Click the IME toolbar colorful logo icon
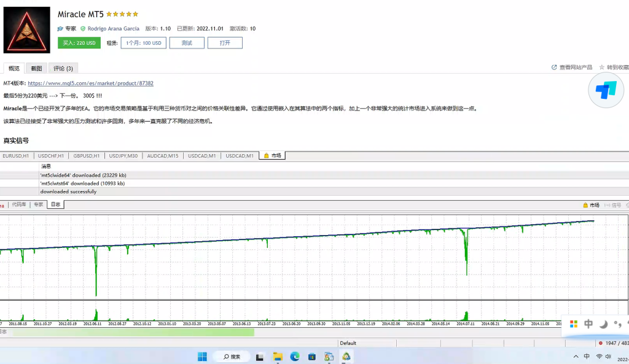629x364 pixels. (x=574, y=324)
